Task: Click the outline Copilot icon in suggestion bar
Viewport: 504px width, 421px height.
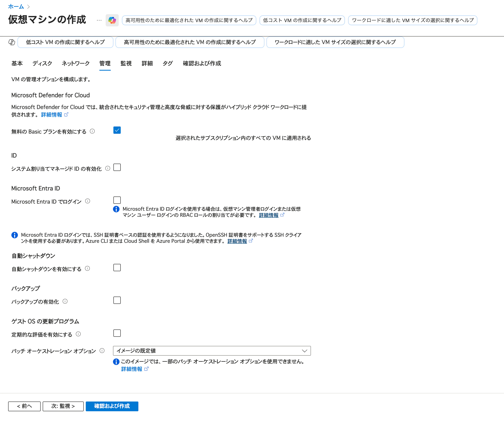Action: (12, 42)
